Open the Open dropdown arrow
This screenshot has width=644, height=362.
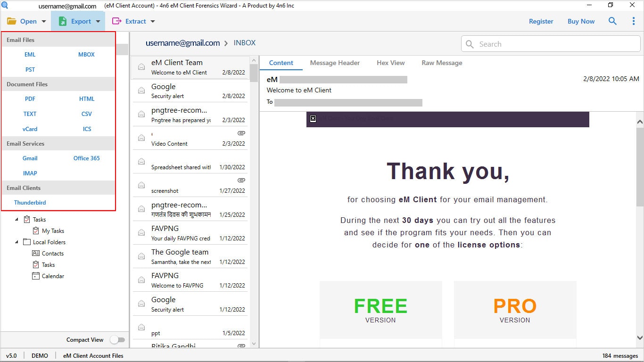click(x=44, y=22)
